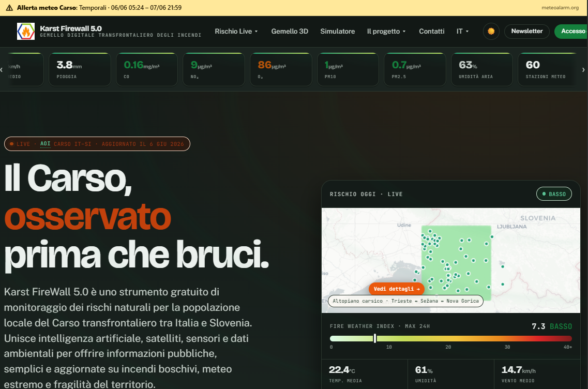
Task: Open the Rischio Live dropdown menu
Action: (236, 32)
